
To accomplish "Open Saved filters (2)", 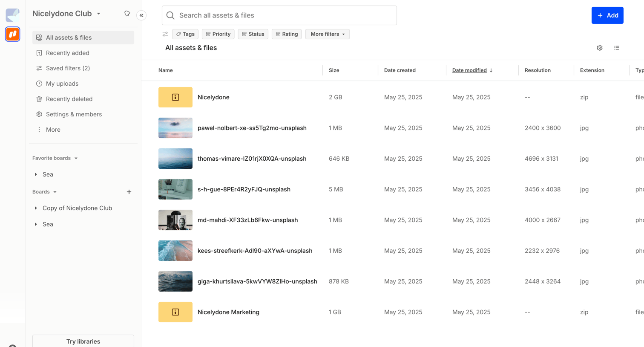I will [83, 68].
